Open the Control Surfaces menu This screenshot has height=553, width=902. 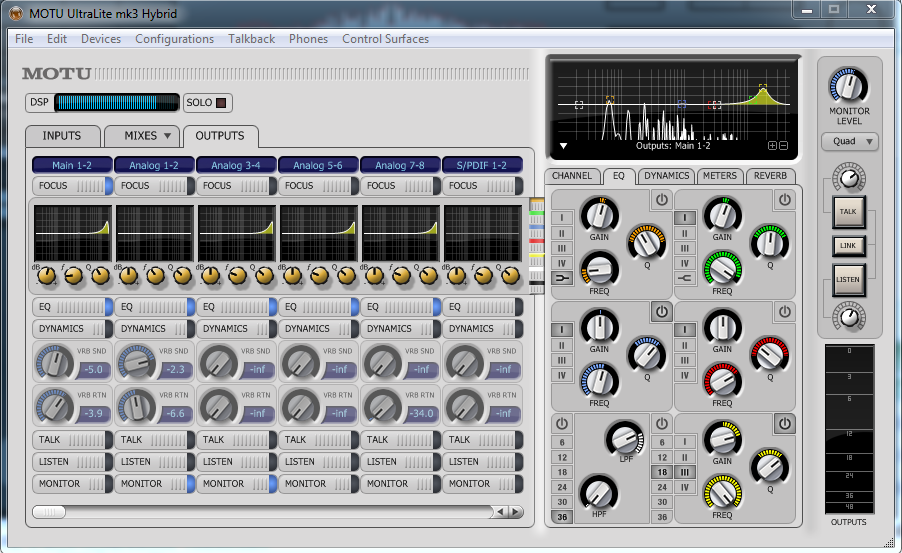click(385, 39)
